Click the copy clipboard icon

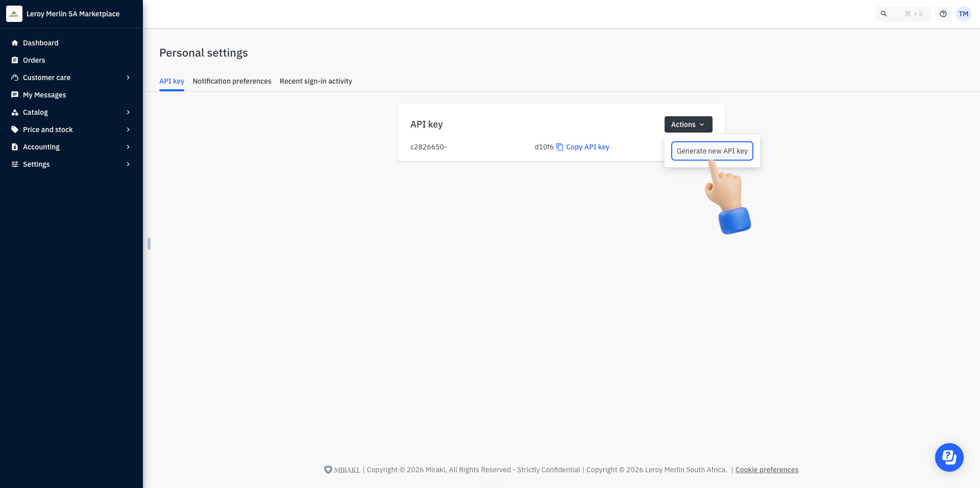[x=559, y=147]
